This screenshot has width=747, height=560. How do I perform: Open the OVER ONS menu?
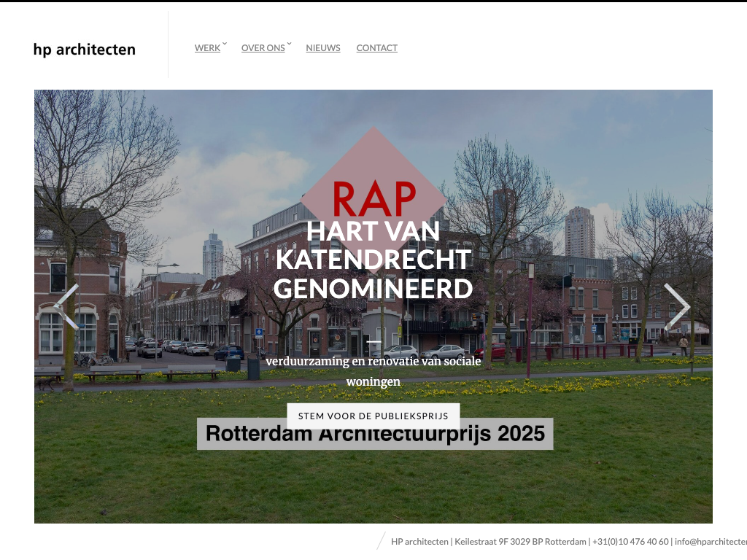coord(263,48)
